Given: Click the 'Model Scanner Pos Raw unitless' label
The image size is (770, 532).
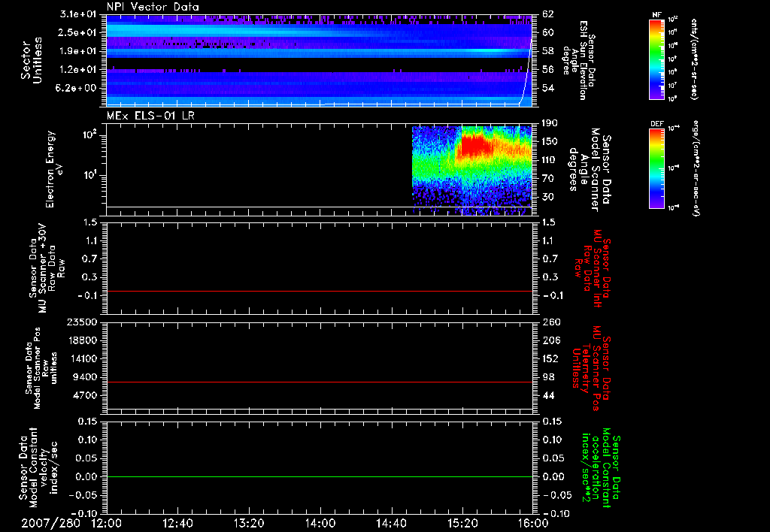Looking at the screenshot, I should (x=41, y=368).
